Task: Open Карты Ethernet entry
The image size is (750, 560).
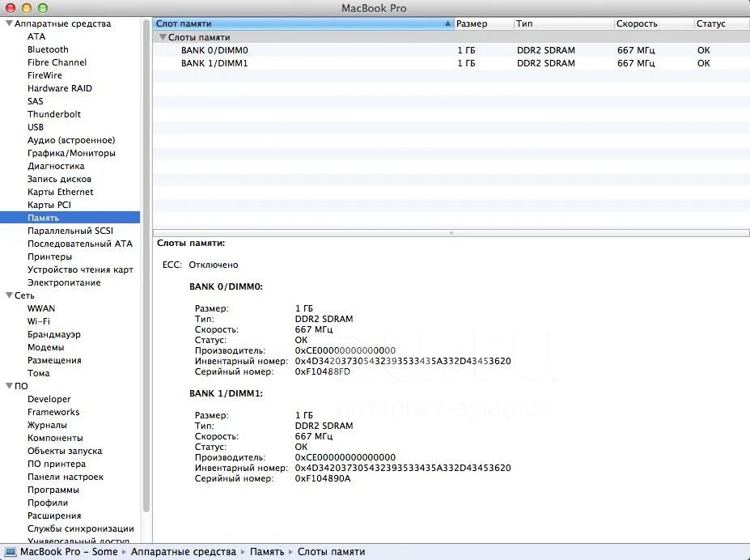Action: tap(60, 192)
